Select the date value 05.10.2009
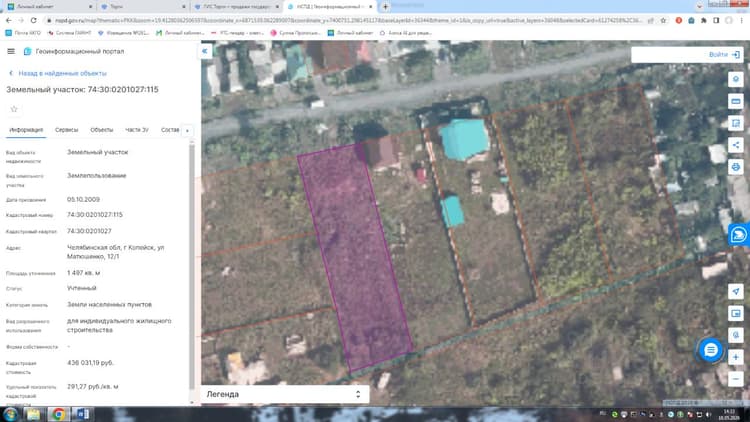The image size is (750, 422). pyautogui.click(x=83, y=200)
